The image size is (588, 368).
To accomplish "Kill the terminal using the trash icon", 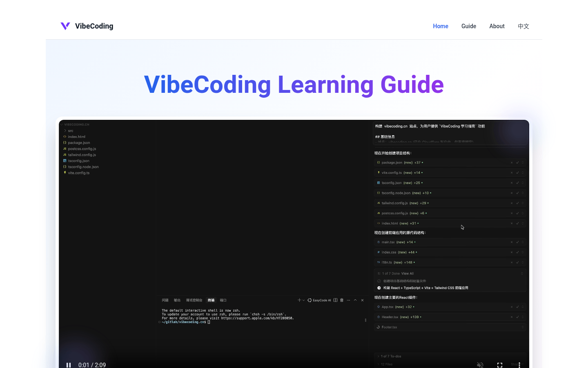I will coord(342,300).
